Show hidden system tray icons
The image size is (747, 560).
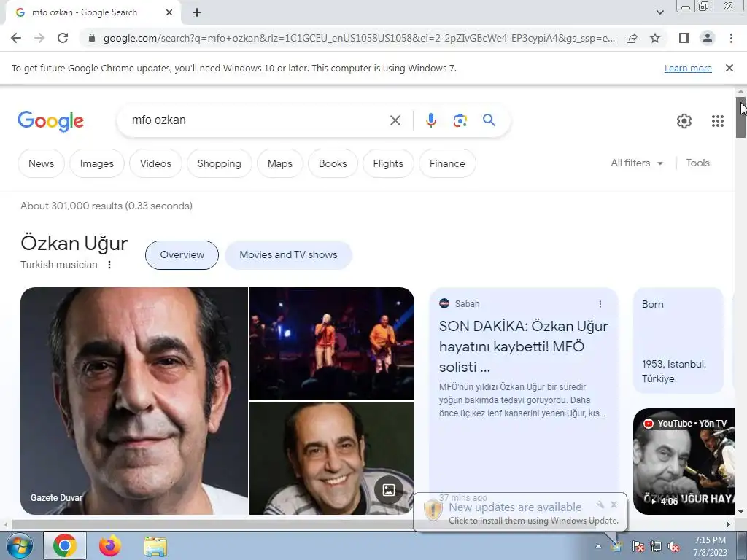pyautogui.click(x=598, y=546)
